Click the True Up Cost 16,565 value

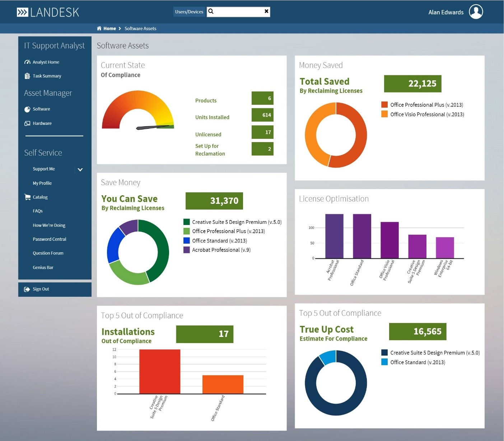[418, 332]
